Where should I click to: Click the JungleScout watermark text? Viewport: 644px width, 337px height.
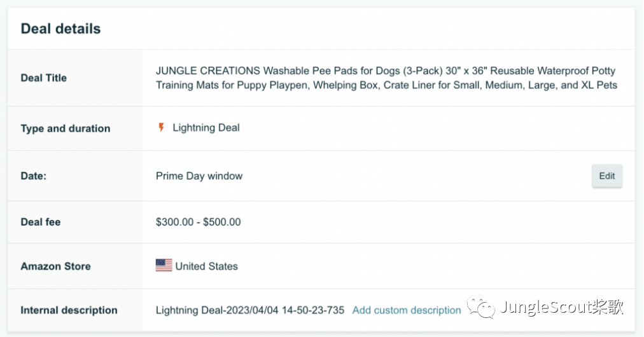pyautogui.click(x=561, y=308)
